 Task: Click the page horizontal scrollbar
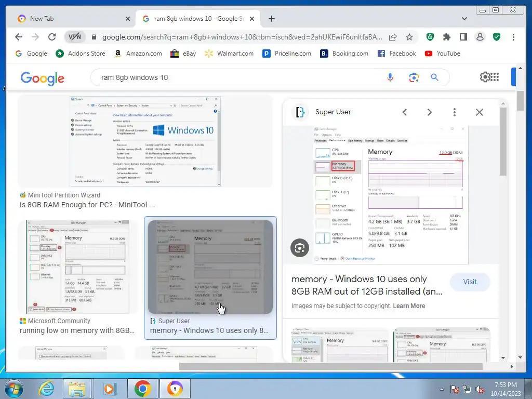(331, 366)
